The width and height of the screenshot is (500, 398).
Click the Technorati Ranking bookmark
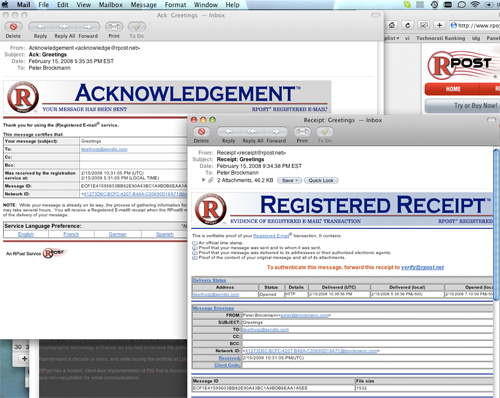click(x=440, y=38)
